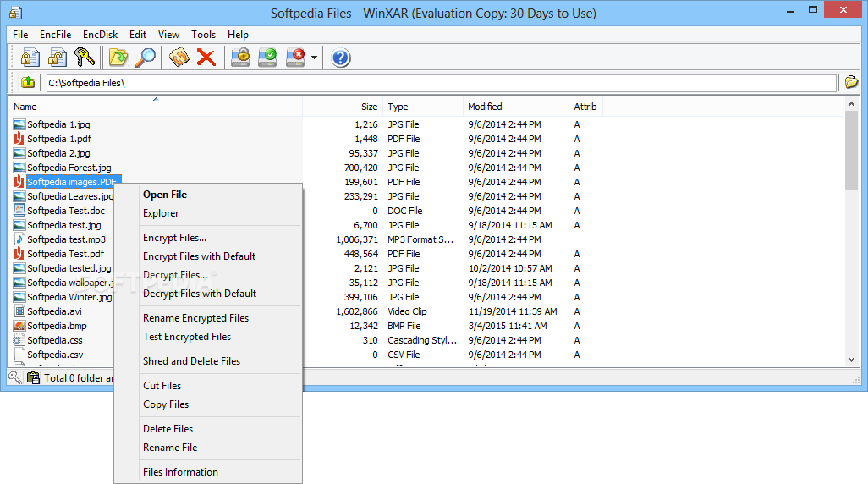Sort by the Attrib column header

585,107
